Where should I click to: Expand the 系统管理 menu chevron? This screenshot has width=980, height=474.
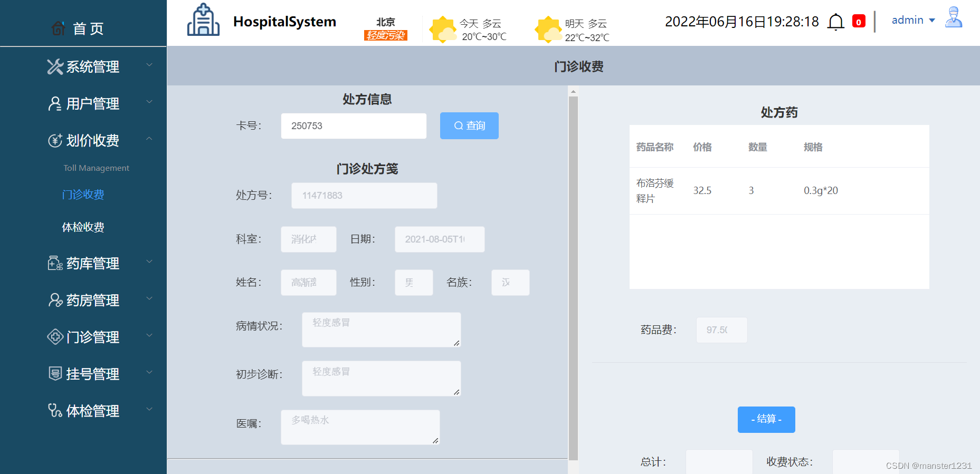pyautogui.click(x=149, y=65)
